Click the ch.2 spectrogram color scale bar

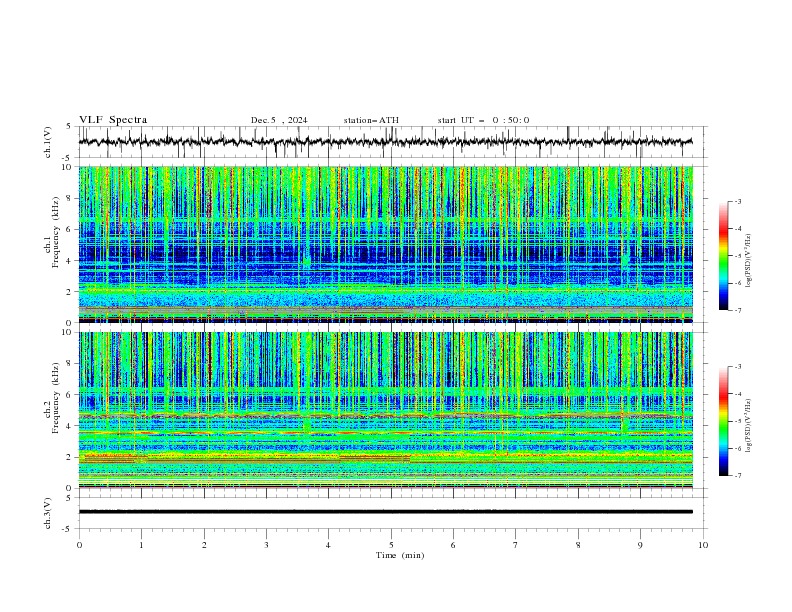point(723,421)
